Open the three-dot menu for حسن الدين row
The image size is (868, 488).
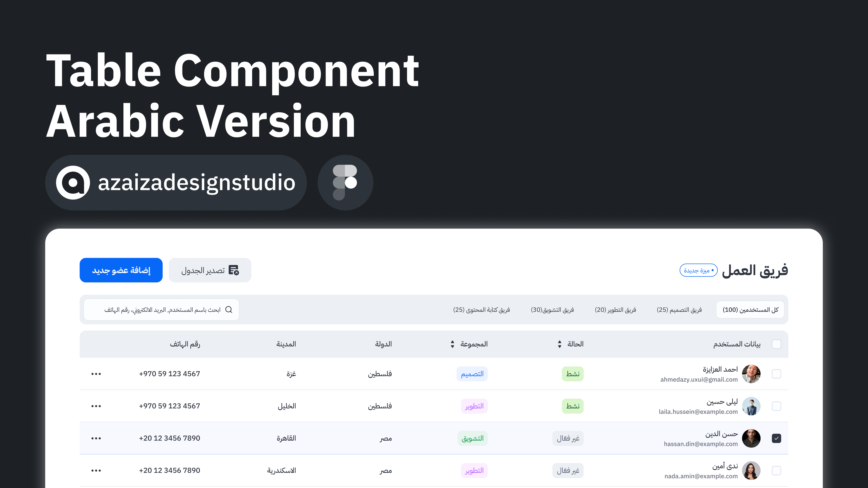tap(96, 438)
